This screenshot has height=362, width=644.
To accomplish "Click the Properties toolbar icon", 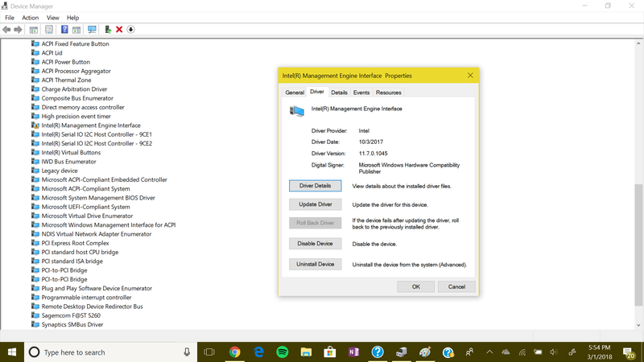I will (49, 30).
